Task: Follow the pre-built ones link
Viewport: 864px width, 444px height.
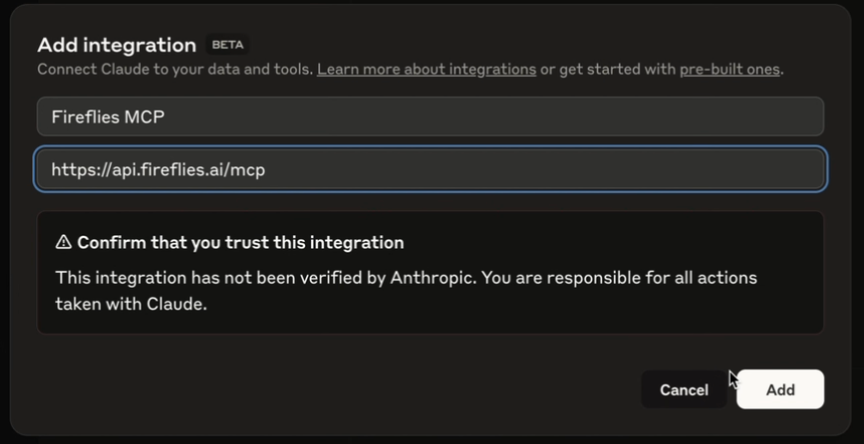Action: coord(730,69)
